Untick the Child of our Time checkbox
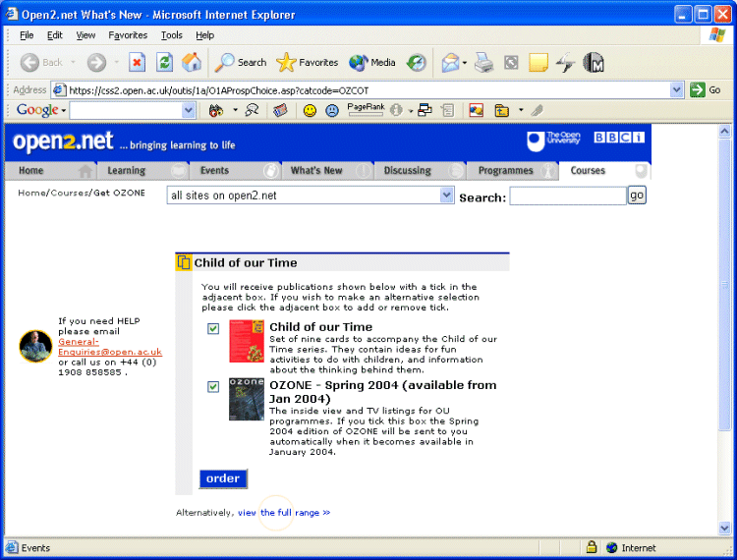 coord(213,329)
